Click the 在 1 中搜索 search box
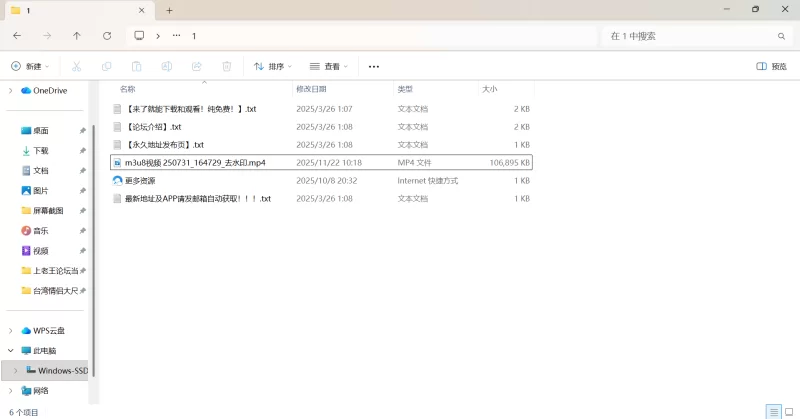Viewport: 800px width, 419px height. point(690,35)
